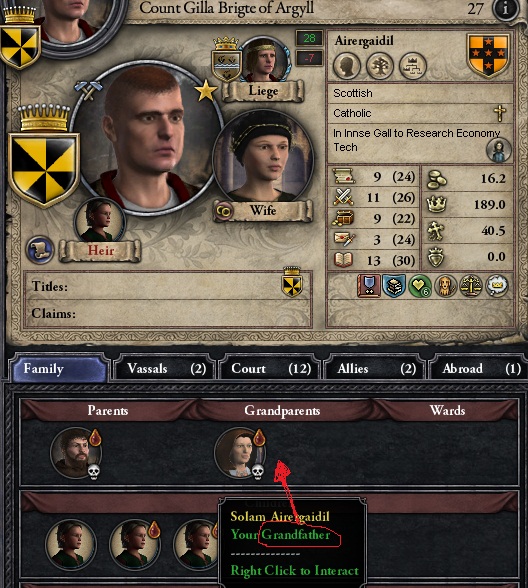Open the Vassals tab
This screenshot has height=588, width=528.
pos(165,369)
